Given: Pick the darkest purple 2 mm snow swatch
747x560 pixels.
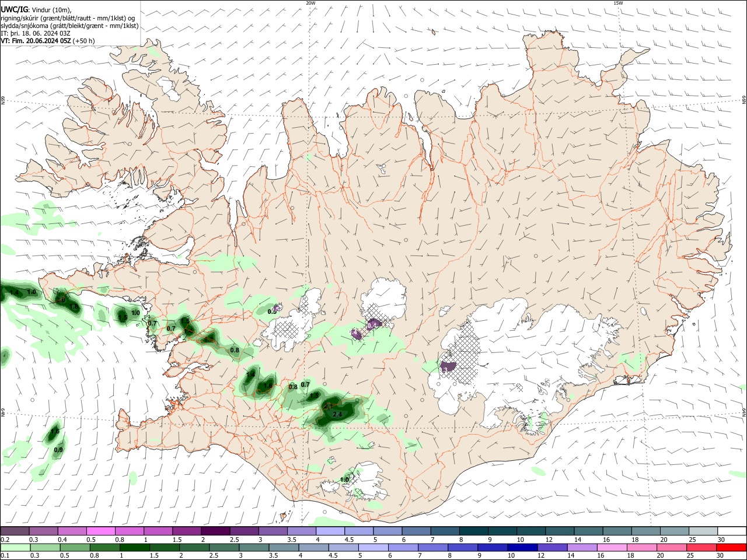Looking at the screenshot, I should click(x=215, y=531).
